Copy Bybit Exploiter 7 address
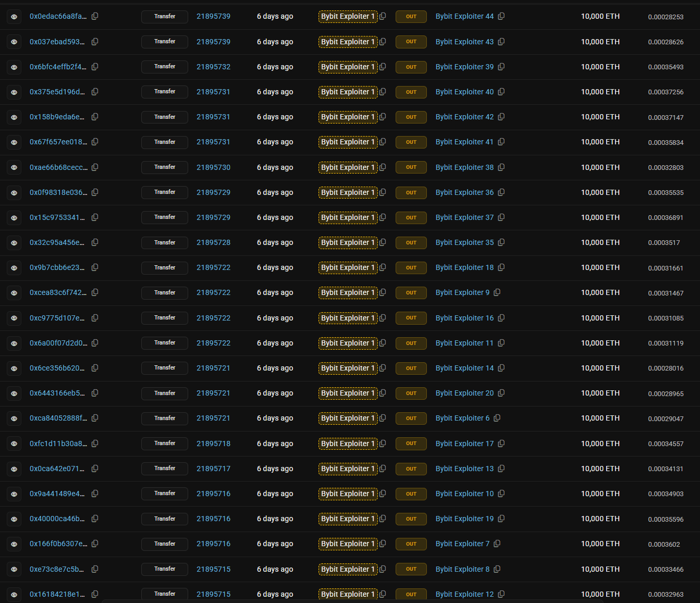The height and width of the screenshot is (603, 700). tap(497, 544)
